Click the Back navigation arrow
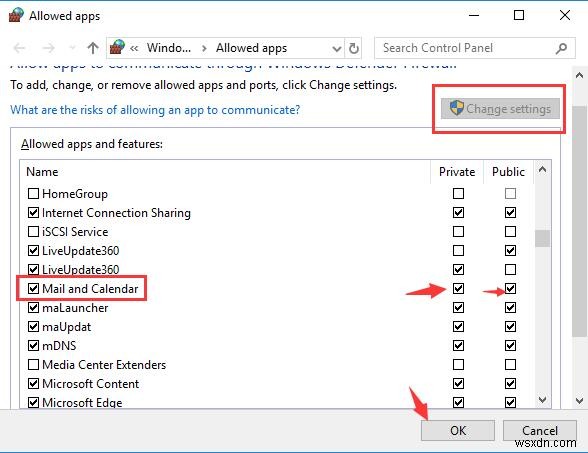 coord(19,48)
